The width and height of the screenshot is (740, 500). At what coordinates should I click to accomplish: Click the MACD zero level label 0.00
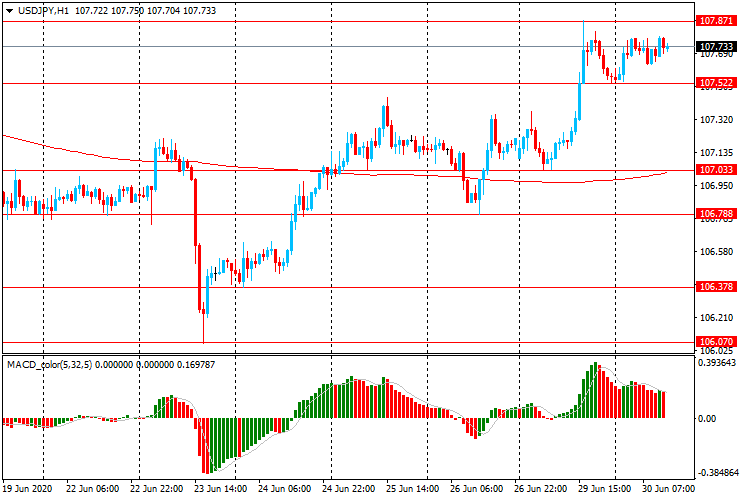click(x=707, y=418)
